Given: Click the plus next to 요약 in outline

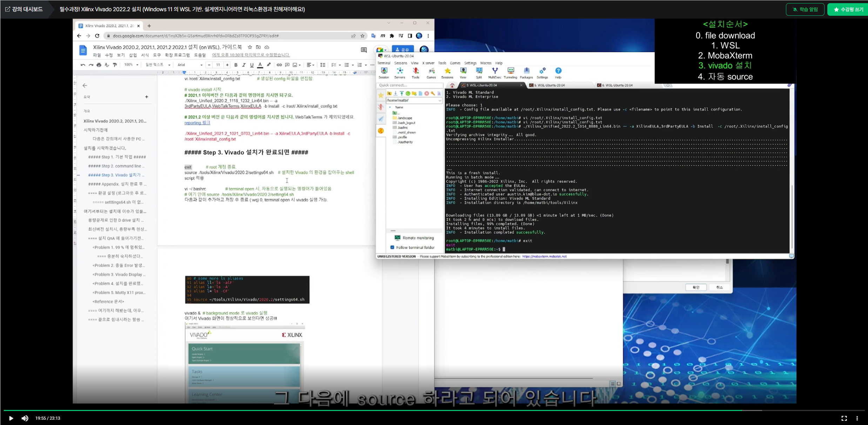Looking at the screenshot, I should pyautogui.click(x=147, y=97).
